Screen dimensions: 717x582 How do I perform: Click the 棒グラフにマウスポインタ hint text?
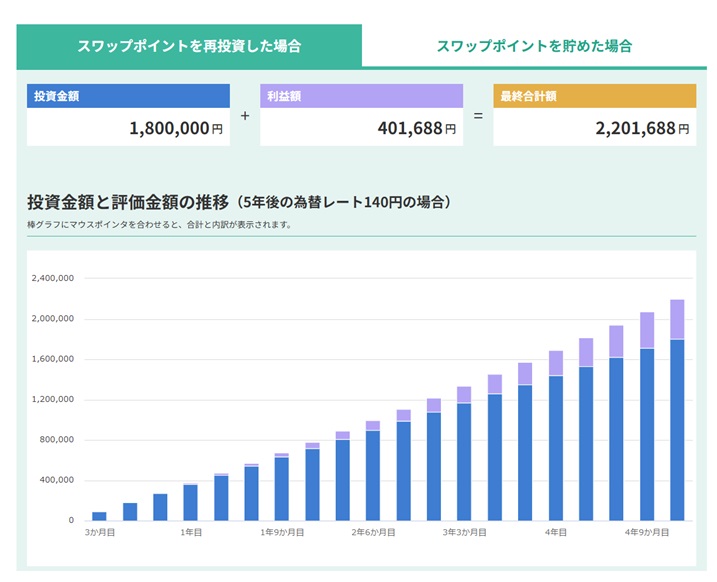coord(159,224)
